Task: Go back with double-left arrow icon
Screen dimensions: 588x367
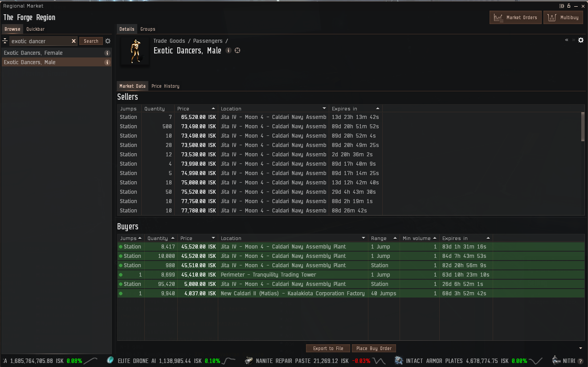Action: 567,40
